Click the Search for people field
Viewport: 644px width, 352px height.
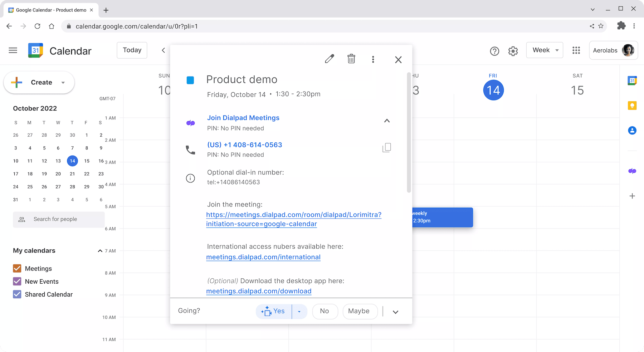58,219
